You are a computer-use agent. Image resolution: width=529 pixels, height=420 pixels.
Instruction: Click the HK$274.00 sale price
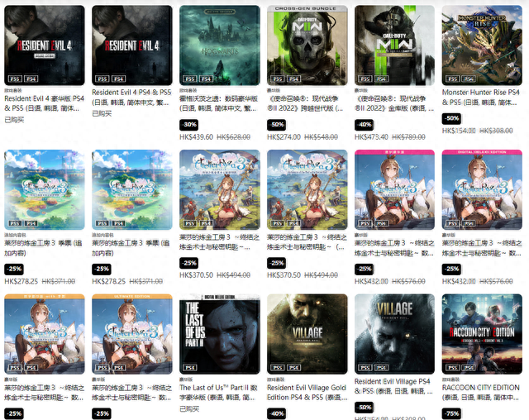[x=284, y=137]
